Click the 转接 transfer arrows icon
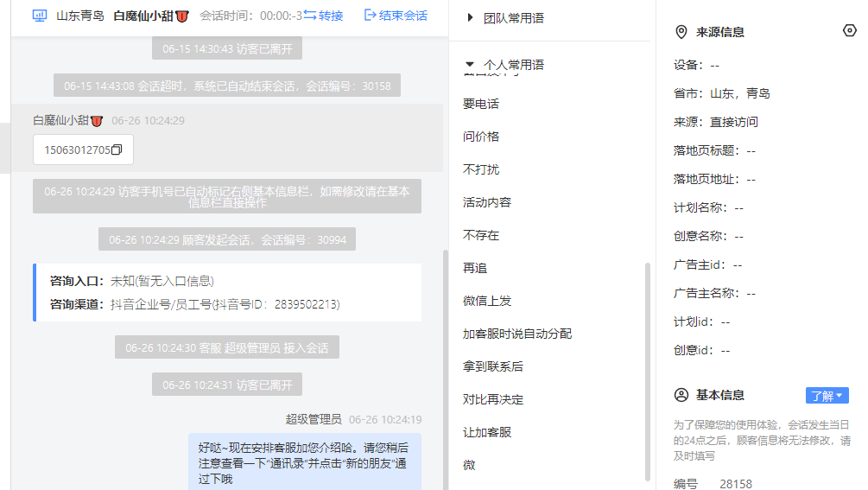The width and height of the screenshot is (868, 490). tap(310, 16)
